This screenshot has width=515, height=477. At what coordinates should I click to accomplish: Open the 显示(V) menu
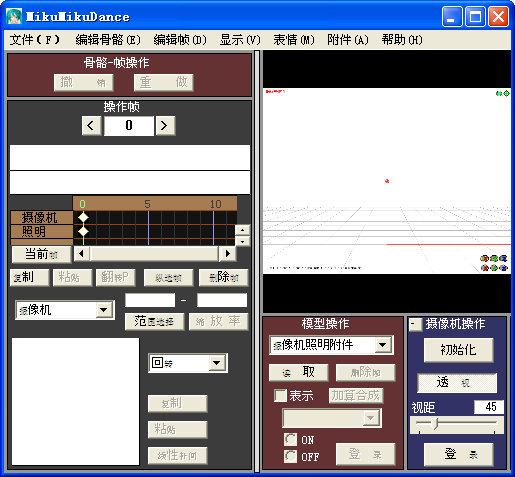pyautogui.click(x=240, y=40)
